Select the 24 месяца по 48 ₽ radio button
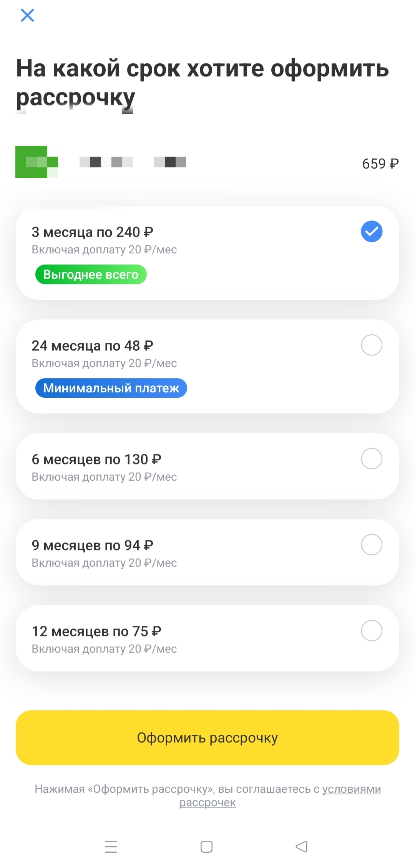Viewport: 415px width, 868px height. (372, 345)
